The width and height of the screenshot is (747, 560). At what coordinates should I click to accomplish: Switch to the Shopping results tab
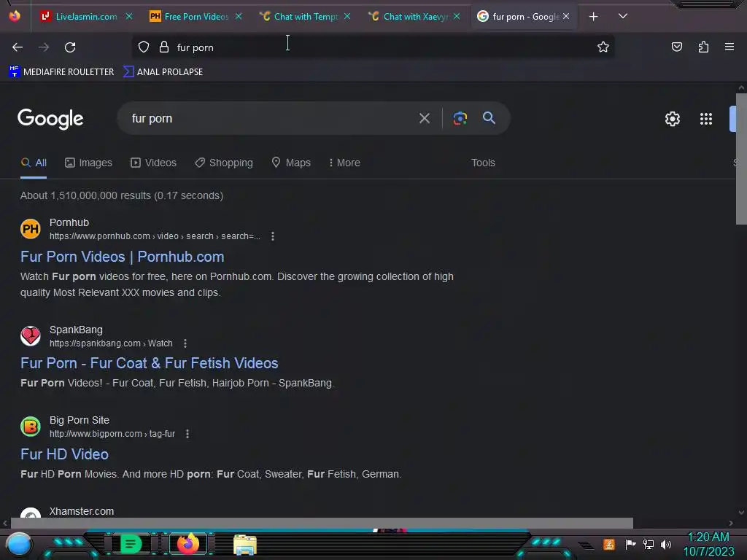224,163
